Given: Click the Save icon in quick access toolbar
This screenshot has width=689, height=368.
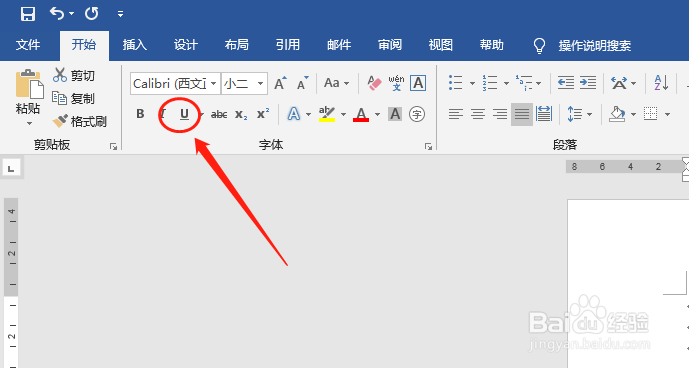Looking at the screenshot, I should click(28, 14).
